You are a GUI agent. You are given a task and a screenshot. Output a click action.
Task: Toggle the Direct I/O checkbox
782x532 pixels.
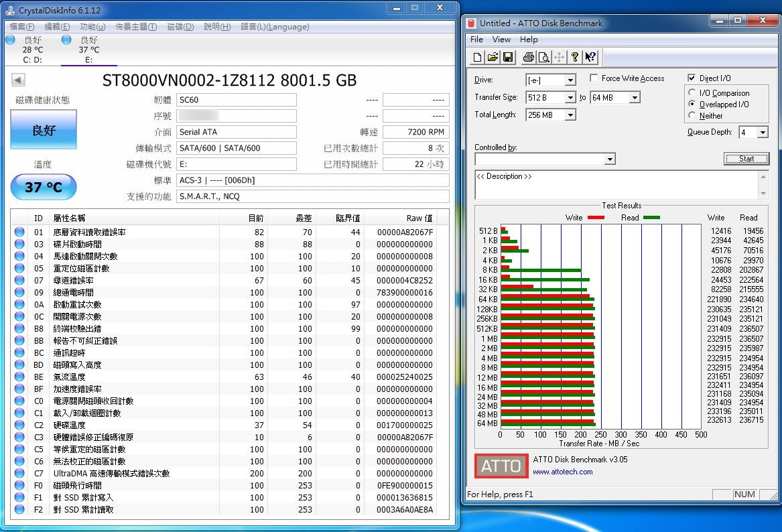tap(692, 78)
